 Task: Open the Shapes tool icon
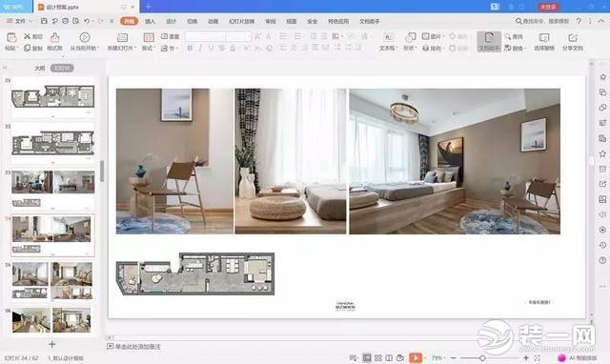pos(410,37)
